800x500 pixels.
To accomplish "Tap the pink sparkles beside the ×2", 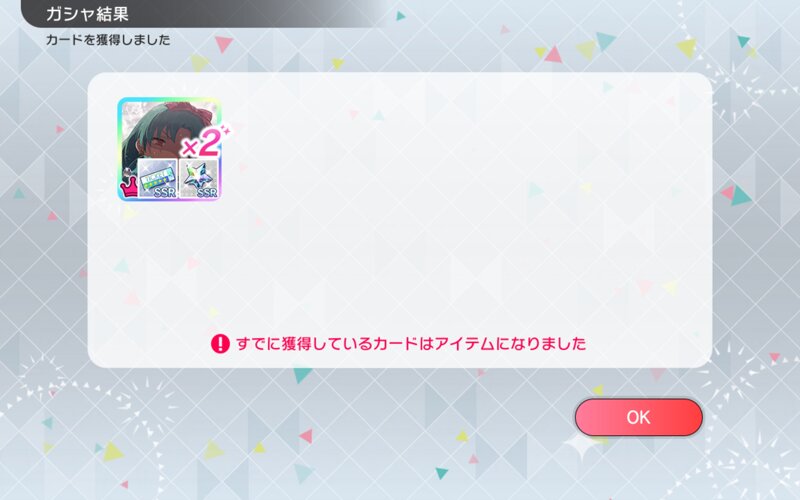I will [227, 131].
